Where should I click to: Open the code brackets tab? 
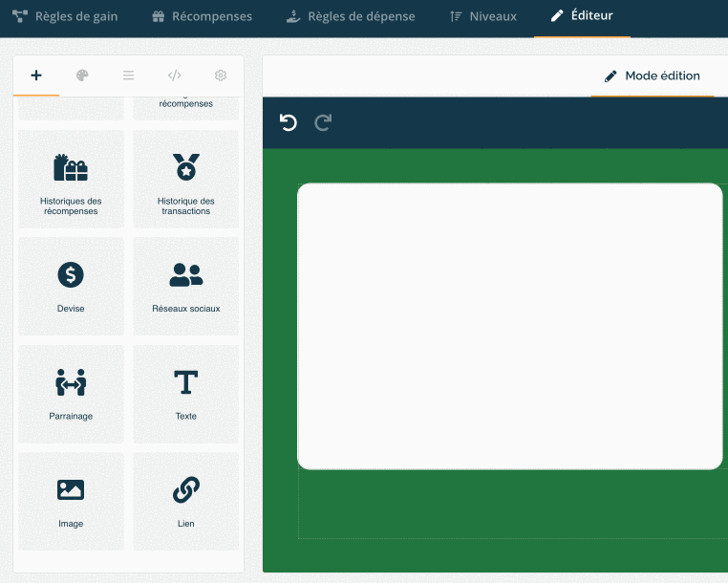pos(175,76)
